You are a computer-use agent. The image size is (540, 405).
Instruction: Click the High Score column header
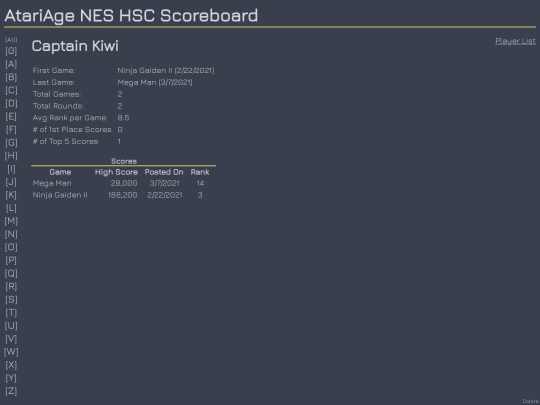116,172
